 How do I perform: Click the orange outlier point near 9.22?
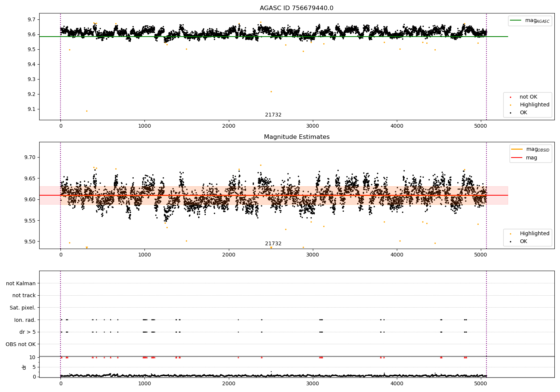(271, 91)
